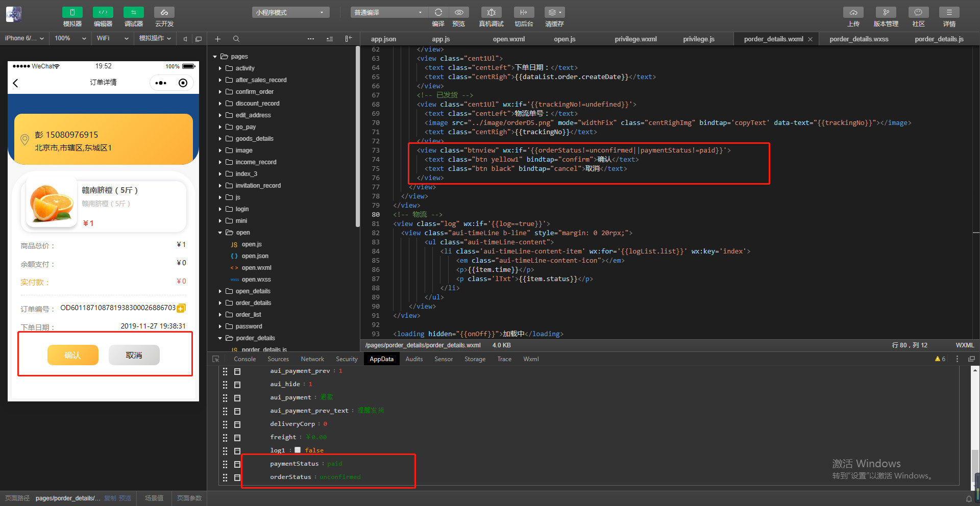980x506 pixels.
Task: Click the Preview eye icon
Action: [459, 12]
